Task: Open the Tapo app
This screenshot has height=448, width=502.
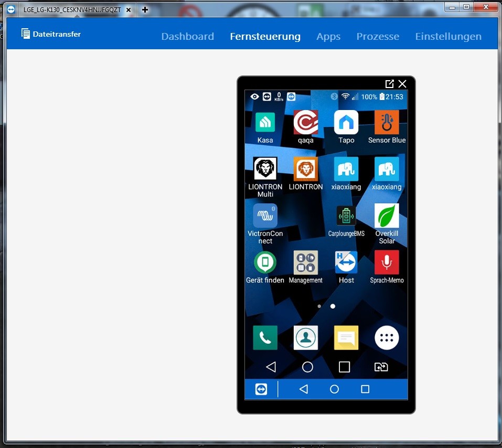Action: (346, 123)
